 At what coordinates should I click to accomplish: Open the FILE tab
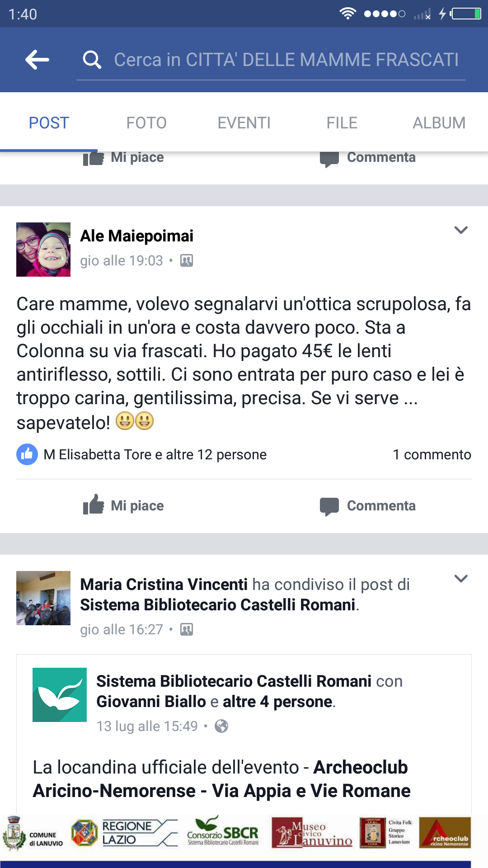(342, 123)
